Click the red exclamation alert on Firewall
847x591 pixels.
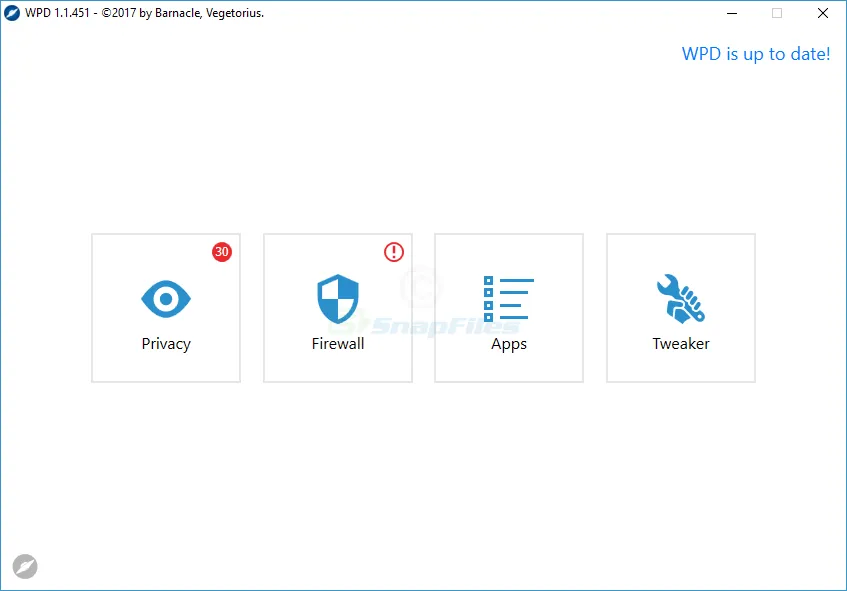pyautogui.click(x=394, y=252)
